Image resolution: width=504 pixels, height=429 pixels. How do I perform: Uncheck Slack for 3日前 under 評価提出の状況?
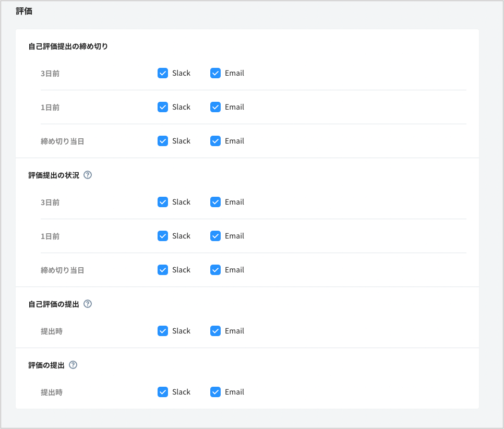click(163, 202)
